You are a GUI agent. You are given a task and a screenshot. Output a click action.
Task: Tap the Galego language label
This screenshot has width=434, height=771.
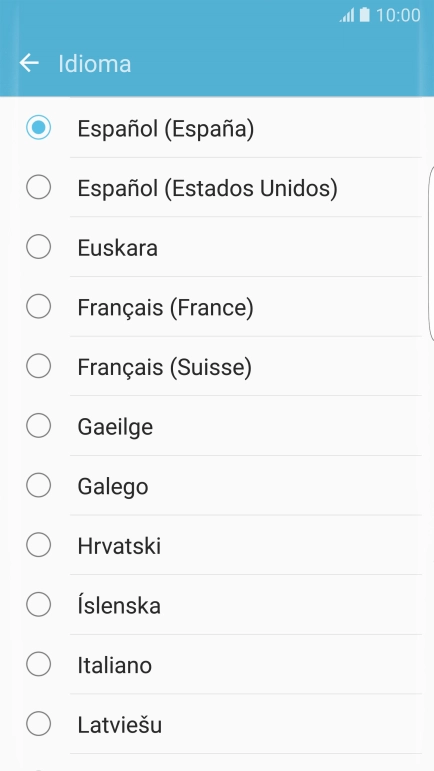(x=113, y=487)
